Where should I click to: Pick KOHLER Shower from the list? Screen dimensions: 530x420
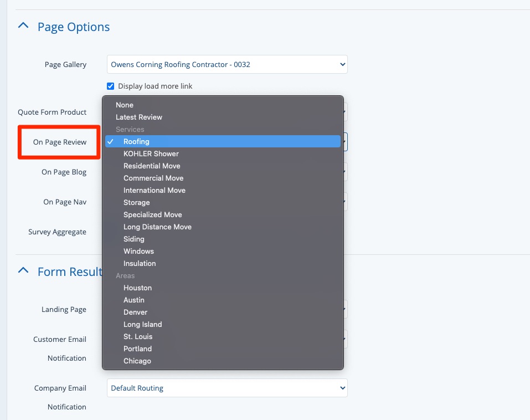[x=151, y=153]
